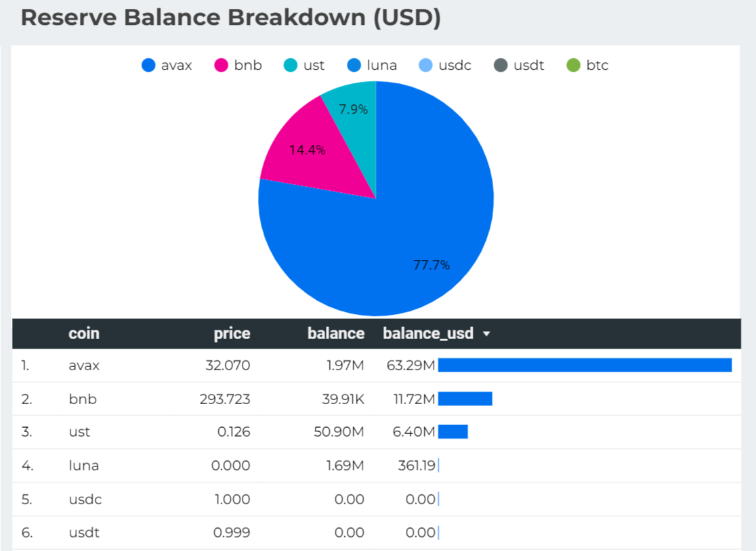Screen dimensions: 756x551
Task: Click the ust row balance bar
Action: pos(453,432)
